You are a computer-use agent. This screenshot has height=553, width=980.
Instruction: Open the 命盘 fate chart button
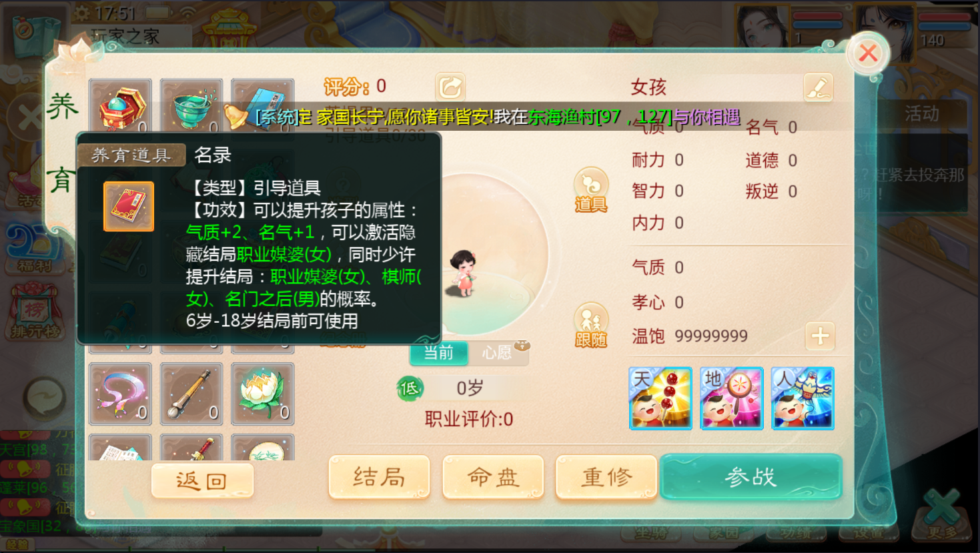point(493,477)
